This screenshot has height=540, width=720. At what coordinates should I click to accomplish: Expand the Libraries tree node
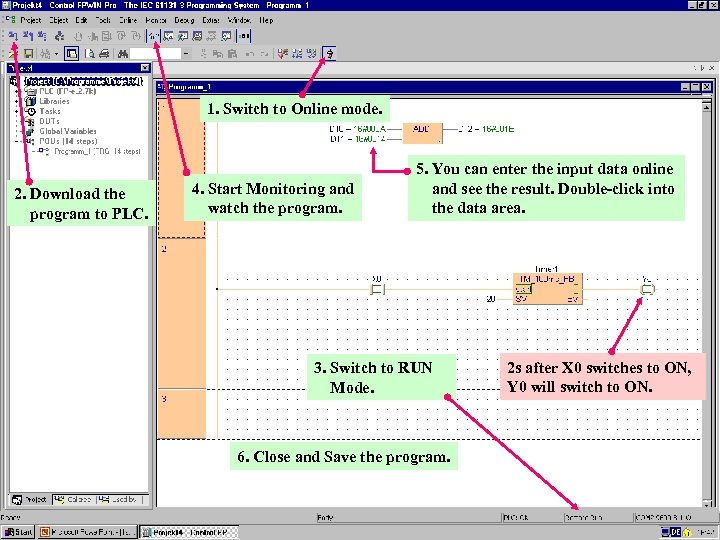click(17, 101)
